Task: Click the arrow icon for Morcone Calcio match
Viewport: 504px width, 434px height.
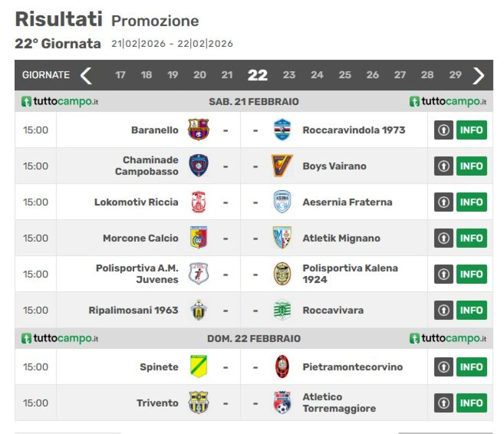Action: (444, 238)
